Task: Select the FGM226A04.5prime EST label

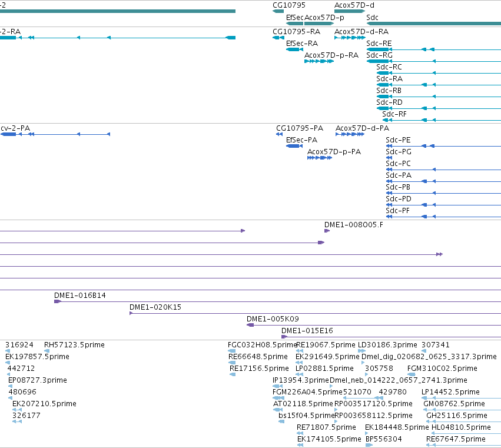Action: pos(307,392)
